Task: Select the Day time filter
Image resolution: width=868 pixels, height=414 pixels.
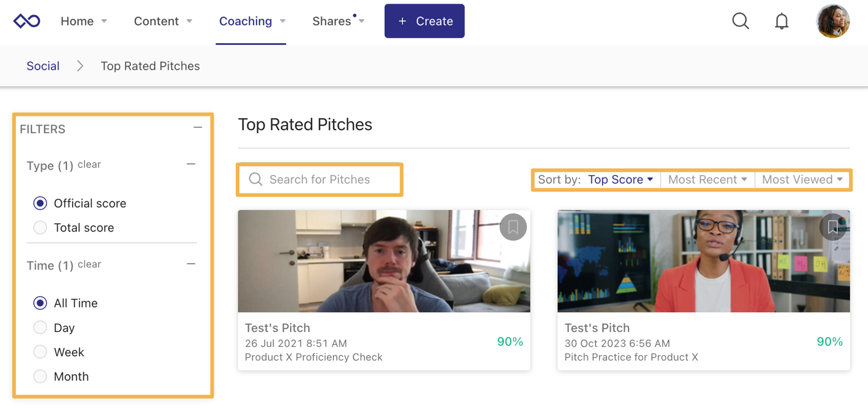Action: tap(40, 328)
